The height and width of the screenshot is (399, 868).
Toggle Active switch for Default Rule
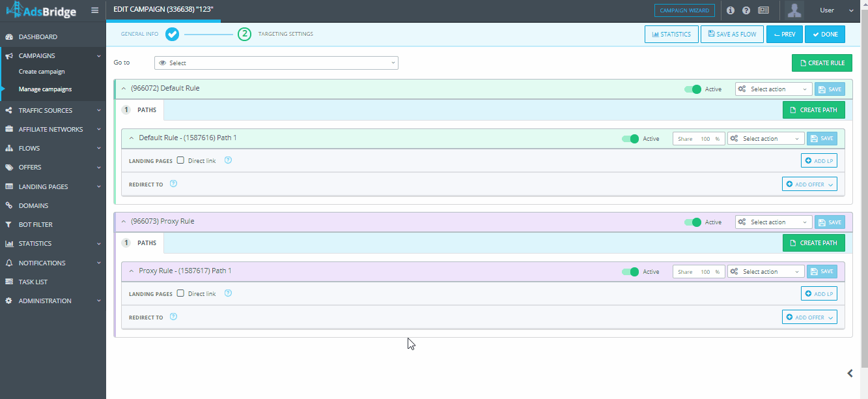pos(693,89)
